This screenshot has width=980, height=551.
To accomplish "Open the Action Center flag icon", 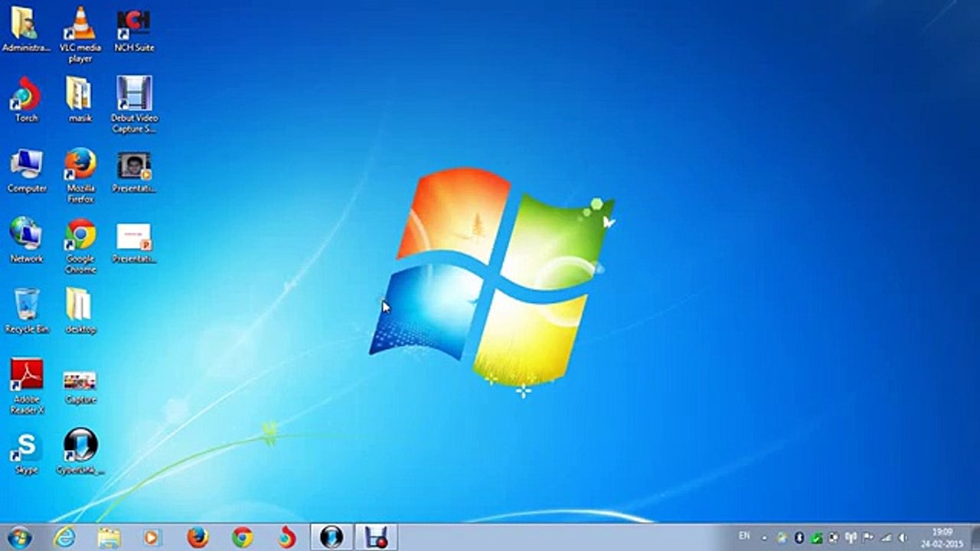I will (868, 538).
